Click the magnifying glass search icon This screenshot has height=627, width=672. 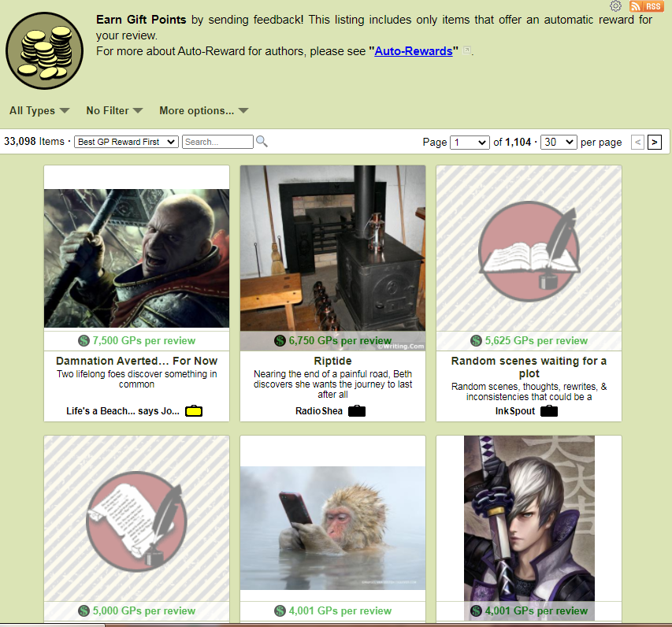(262, 142)
